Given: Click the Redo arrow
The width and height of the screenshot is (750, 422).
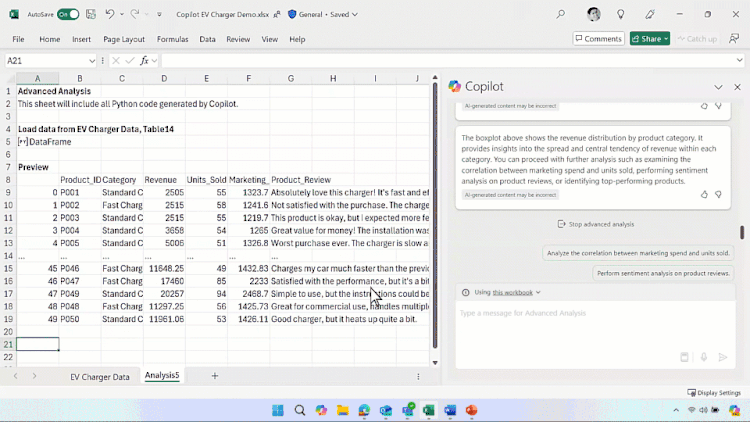Looking at the screenshot, I should (x=135, y=14).
